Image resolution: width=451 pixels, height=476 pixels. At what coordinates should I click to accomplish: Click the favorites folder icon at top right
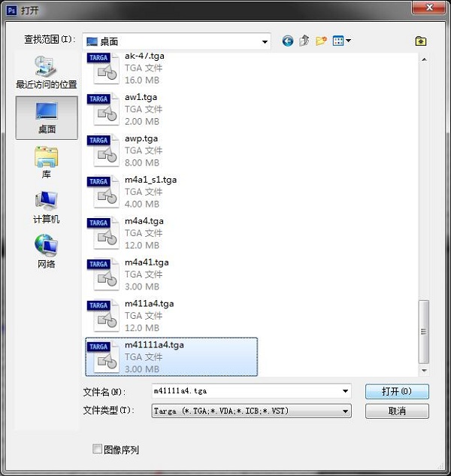click(x=421, y=41)
